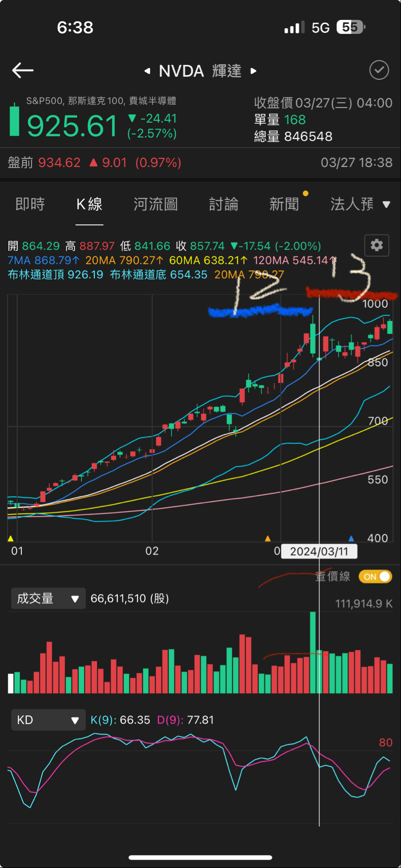Tap the tallest green volume bar

[313, 652]
